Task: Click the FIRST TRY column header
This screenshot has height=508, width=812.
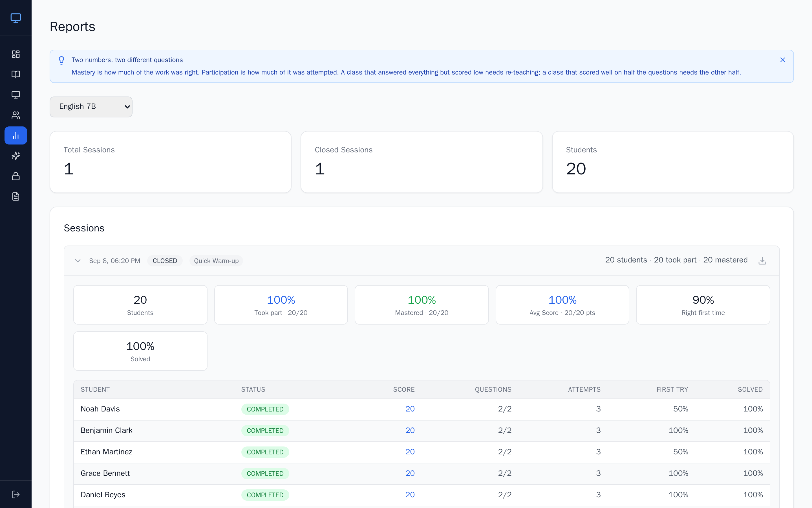Action: pos(672,389)
